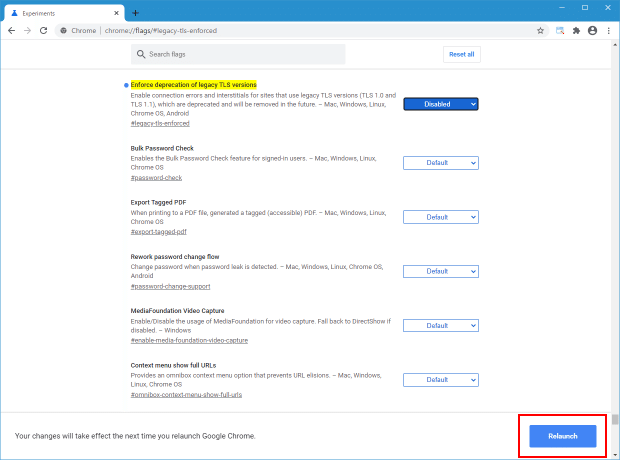This screenshot has width=620, height=460.
Task: Open MediaFoundation Video Capture dropdown
Action: (440, 326)
